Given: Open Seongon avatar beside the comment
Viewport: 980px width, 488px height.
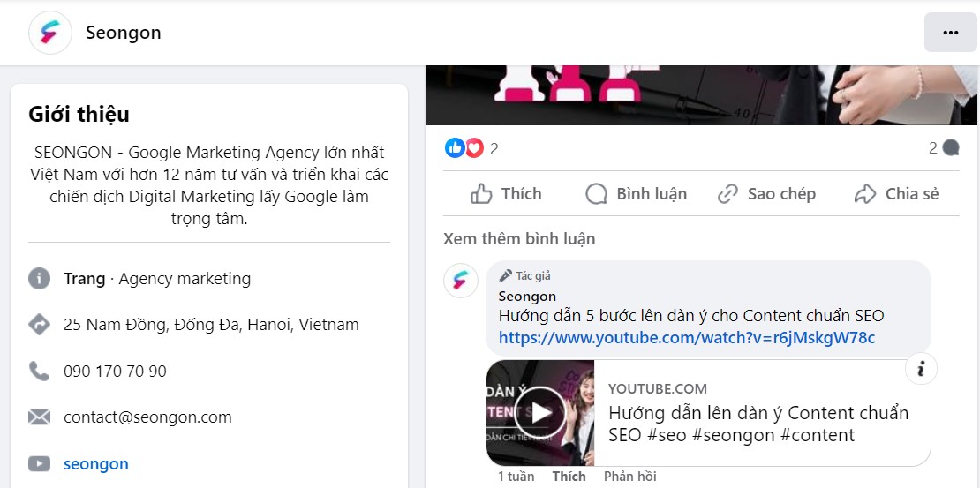Looking at the screenshot, I should [461, 281].
